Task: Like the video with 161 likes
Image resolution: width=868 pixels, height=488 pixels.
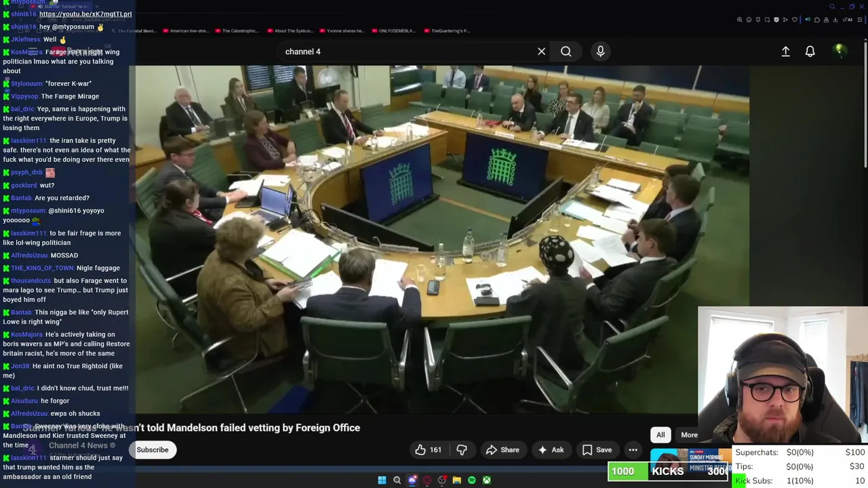Action: coord(429,450)
